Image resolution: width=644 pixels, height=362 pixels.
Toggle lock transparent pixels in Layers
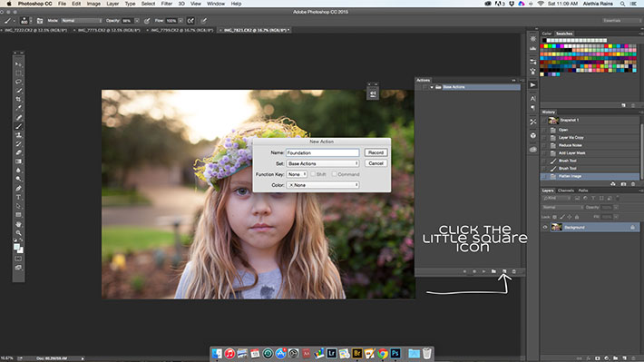554,217
